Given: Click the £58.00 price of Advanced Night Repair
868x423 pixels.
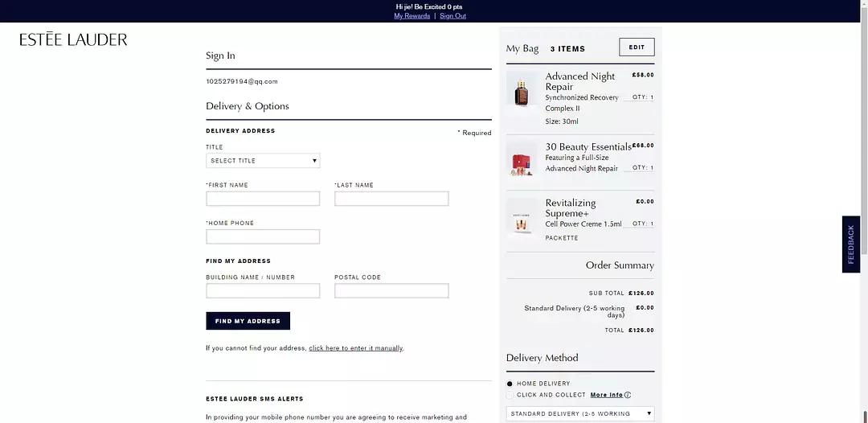Looking at the screenshot, I should click(643, 75).
